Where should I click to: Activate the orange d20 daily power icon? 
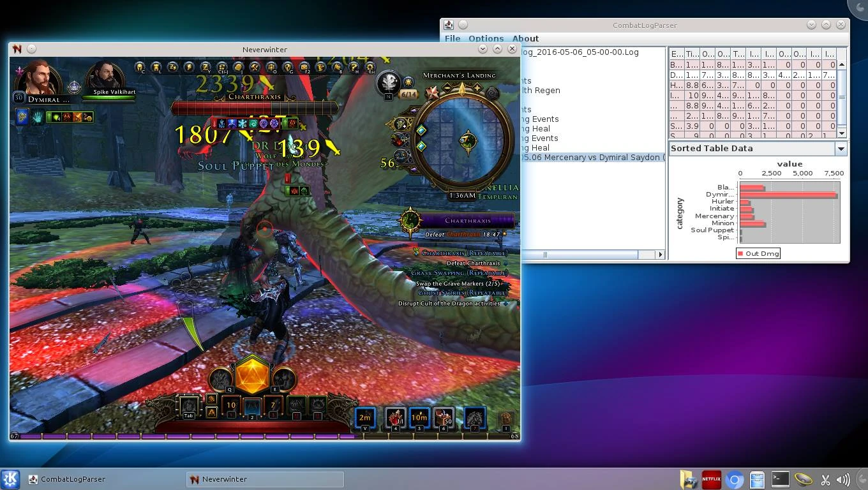(x=253, y=375)
